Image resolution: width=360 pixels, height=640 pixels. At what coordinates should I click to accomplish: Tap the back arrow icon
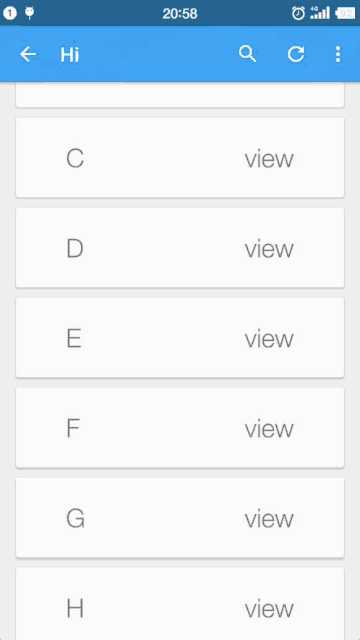(x=28, y=54)
